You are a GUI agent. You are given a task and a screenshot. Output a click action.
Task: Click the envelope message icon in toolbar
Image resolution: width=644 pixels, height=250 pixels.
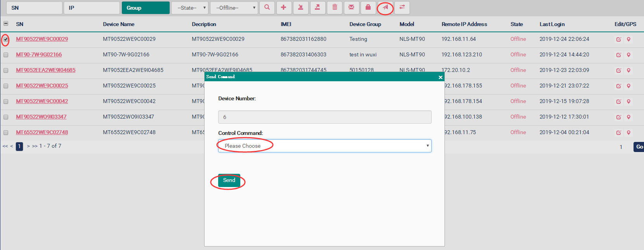point(351,8)
